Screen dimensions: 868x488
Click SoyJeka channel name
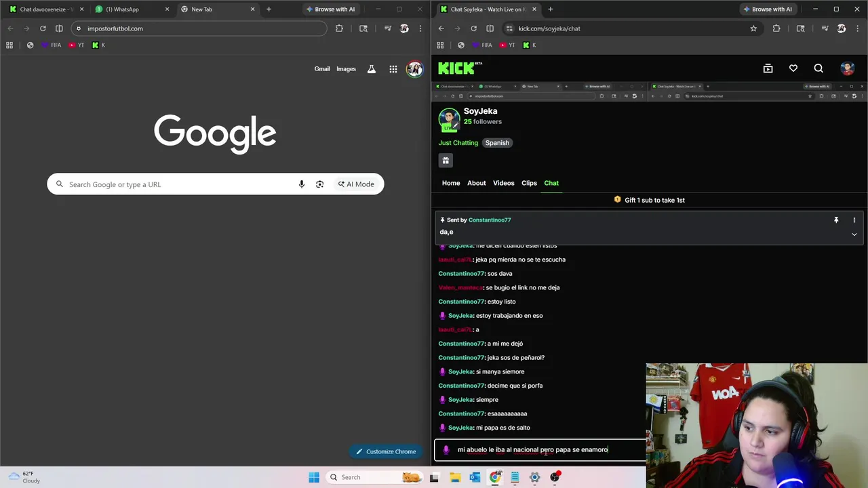pos(480,111)
